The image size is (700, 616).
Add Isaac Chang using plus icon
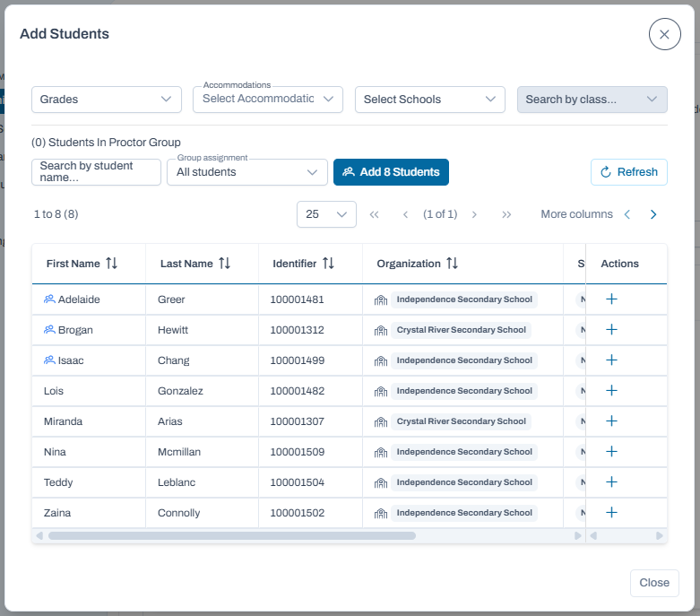point(611,360)
